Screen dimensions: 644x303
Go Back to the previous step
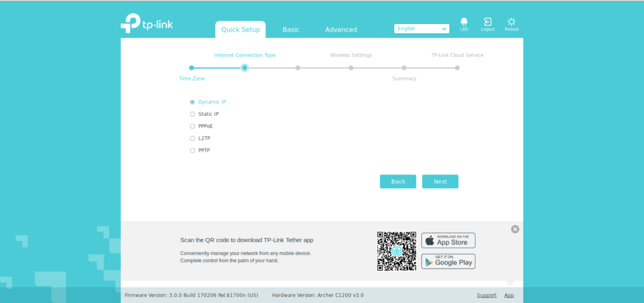(397, 181)
